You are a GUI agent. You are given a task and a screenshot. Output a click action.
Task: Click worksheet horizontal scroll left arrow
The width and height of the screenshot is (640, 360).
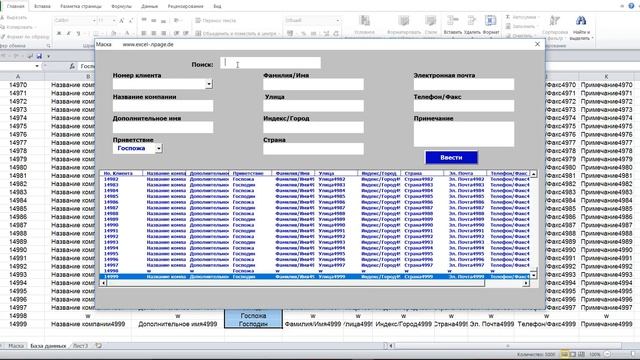click(x=391, y=346)
